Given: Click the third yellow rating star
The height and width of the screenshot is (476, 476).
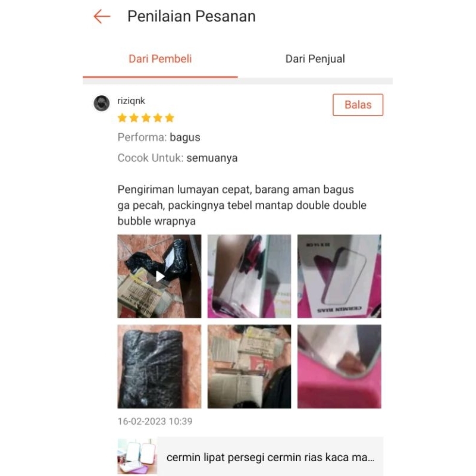Looking at the screenshot, I should [146, 118].
